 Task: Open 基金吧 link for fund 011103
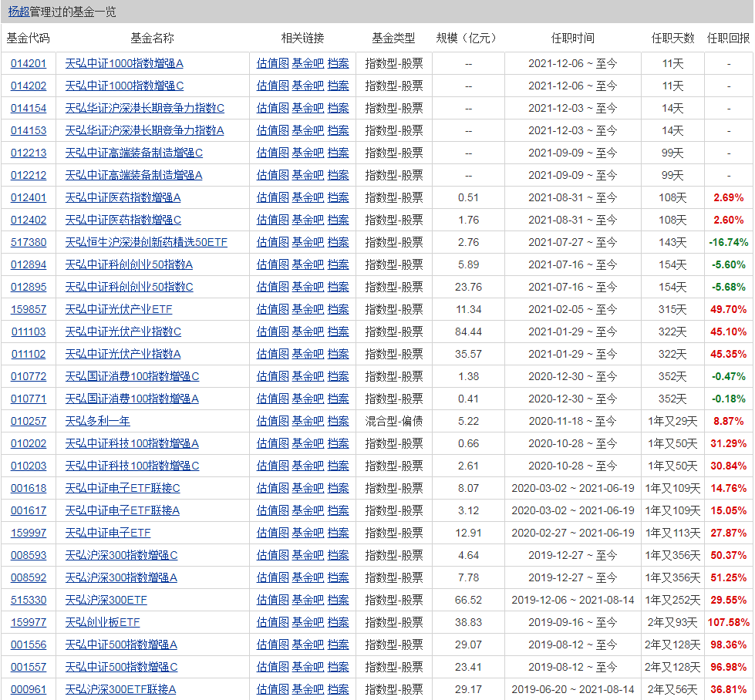click(308, 331)
